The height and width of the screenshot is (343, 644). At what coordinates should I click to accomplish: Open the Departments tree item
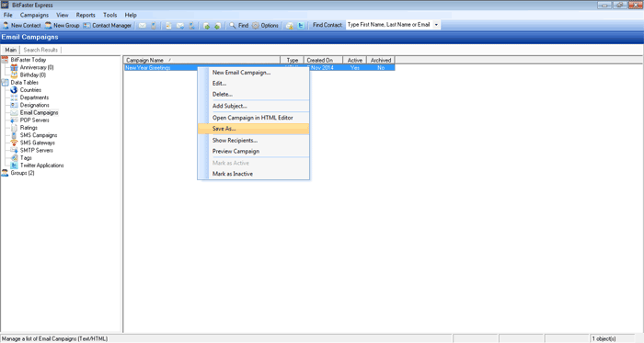[x=29, y=97]
